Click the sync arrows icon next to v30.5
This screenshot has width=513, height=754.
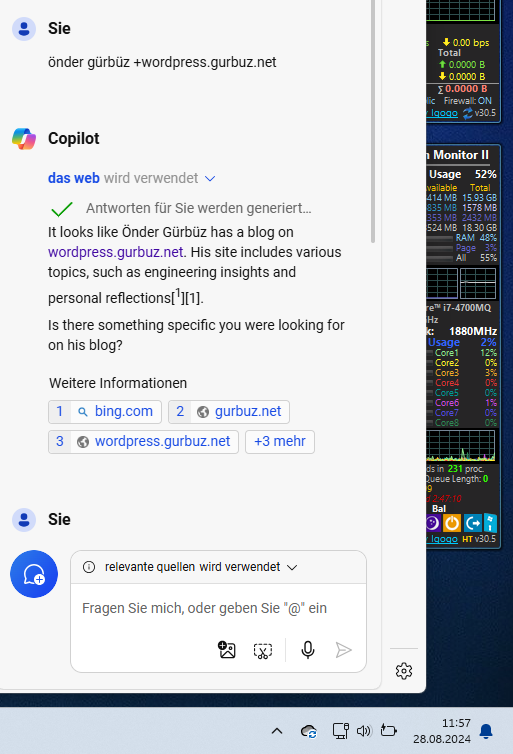point(468,113)
